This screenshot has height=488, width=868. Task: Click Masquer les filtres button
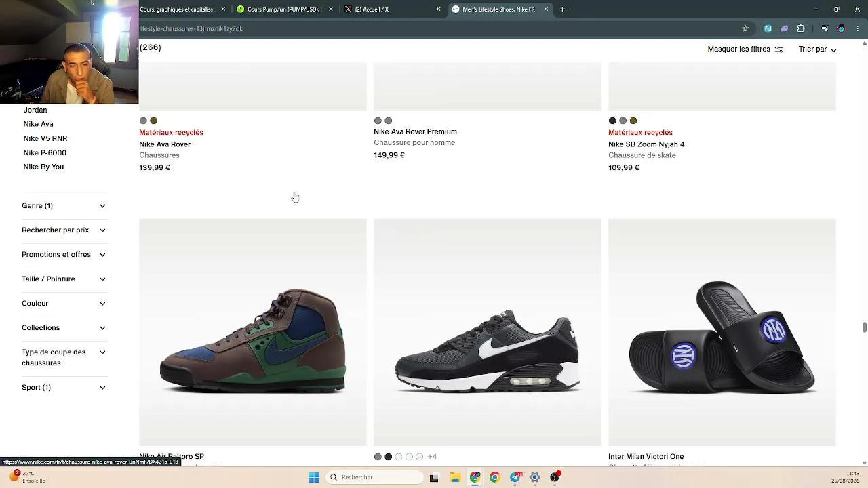pos(745,49)
